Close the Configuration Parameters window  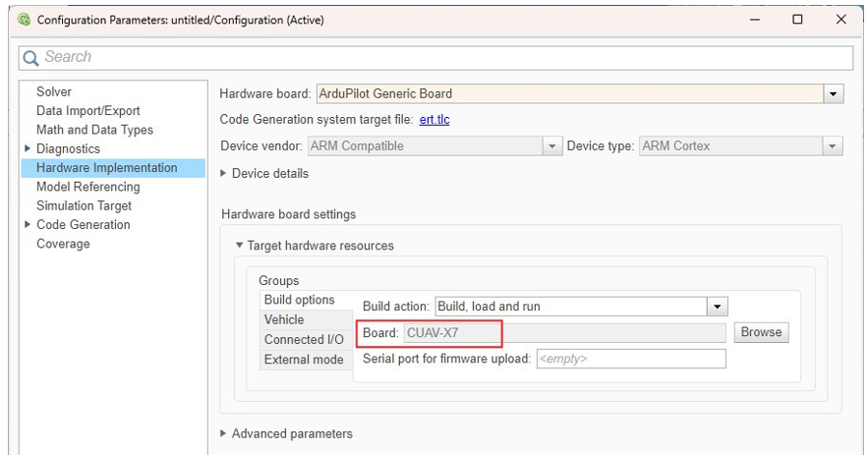(x=840, y=20)
